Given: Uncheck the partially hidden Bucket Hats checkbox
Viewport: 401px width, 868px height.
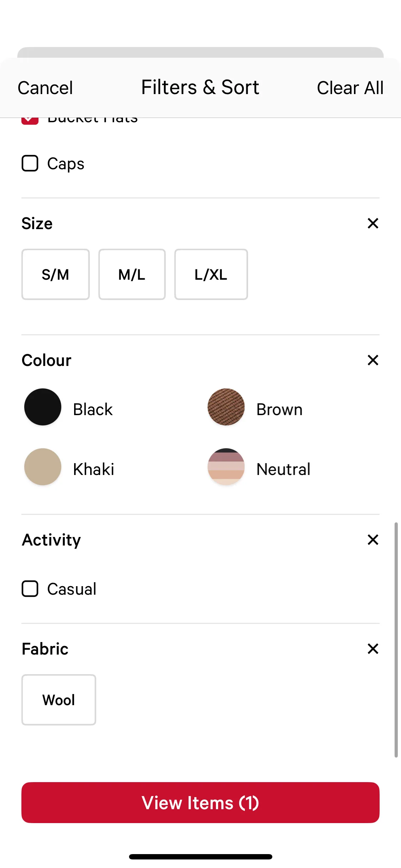Looking at the screenshot, I should click(30, 121).
